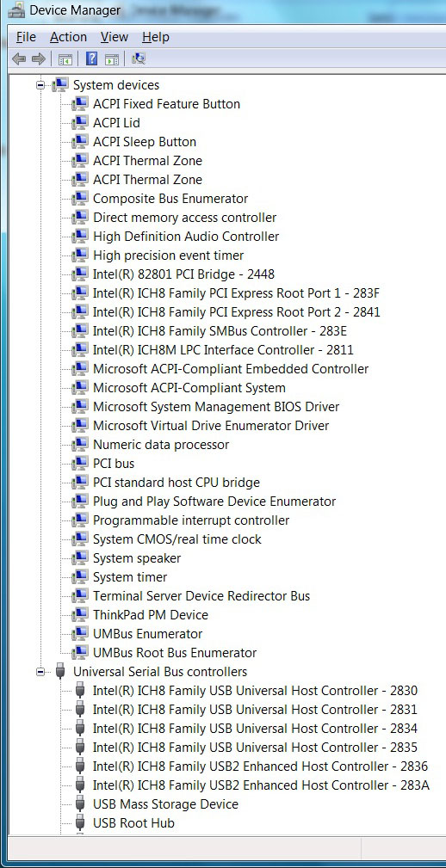Screen dimensions: 446x868
Task: Collapse the System devices node
Action: click(40, 85)
